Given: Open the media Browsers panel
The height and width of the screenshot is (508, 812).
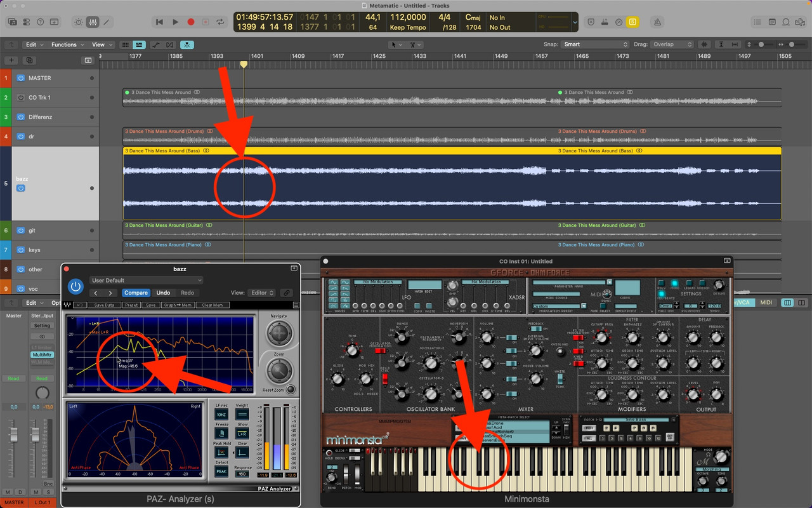Looking at the screenshot, I should (799, 22).
